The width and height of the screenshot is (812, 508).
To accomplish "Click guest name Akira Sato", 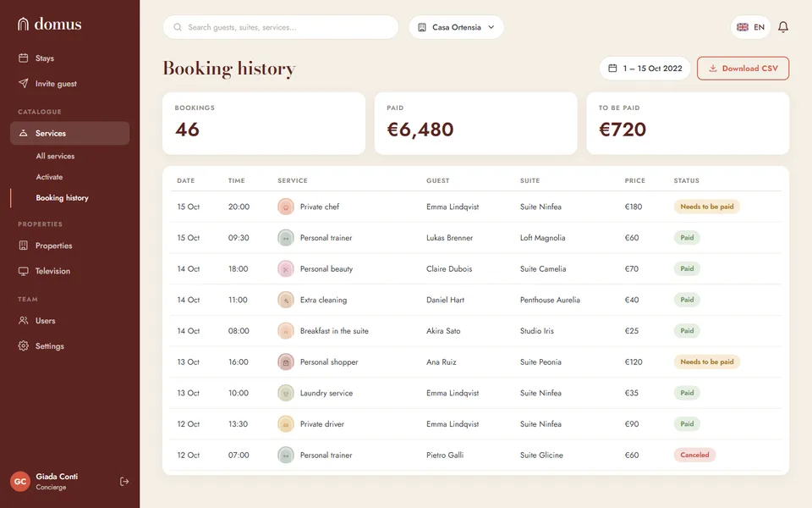I will 443,331.
